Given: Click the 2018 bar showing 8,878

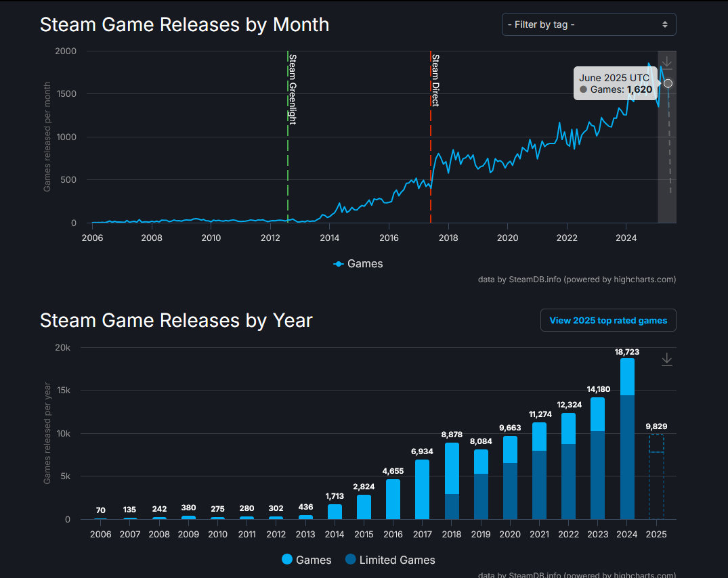Looking at the screenshot, I should pos(452,481).
